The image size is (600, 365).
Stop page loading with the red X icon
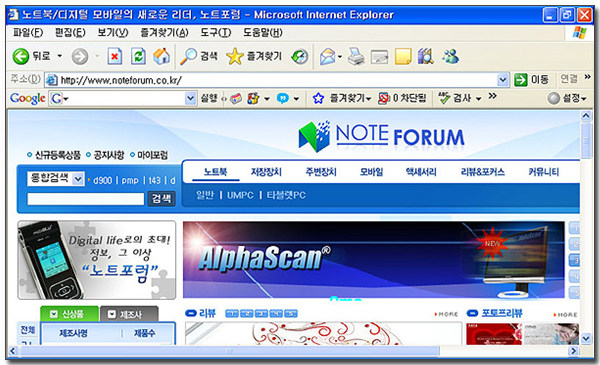click(115, 57)
